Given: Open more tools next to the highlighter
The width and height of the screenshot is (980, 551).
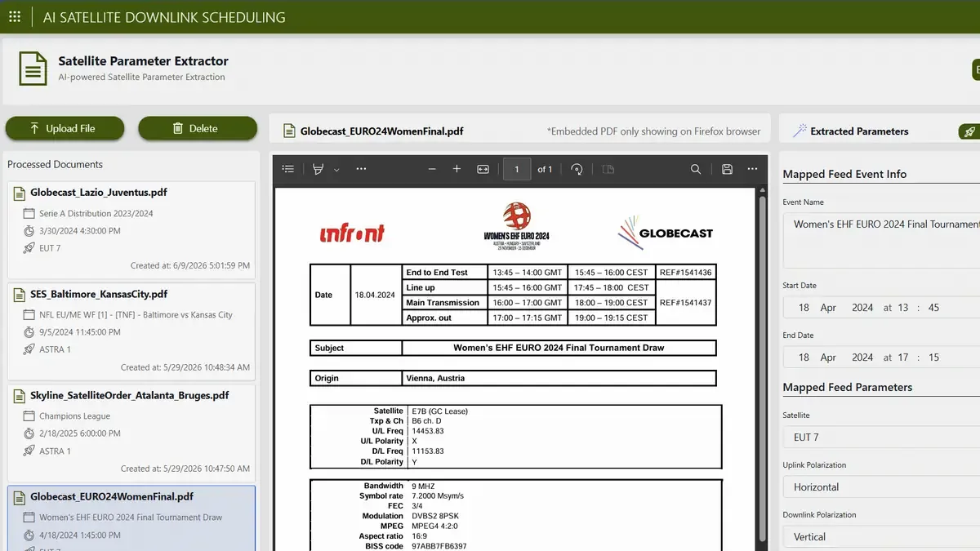Looking at the screenshot, I should click(x=361, y=169).
